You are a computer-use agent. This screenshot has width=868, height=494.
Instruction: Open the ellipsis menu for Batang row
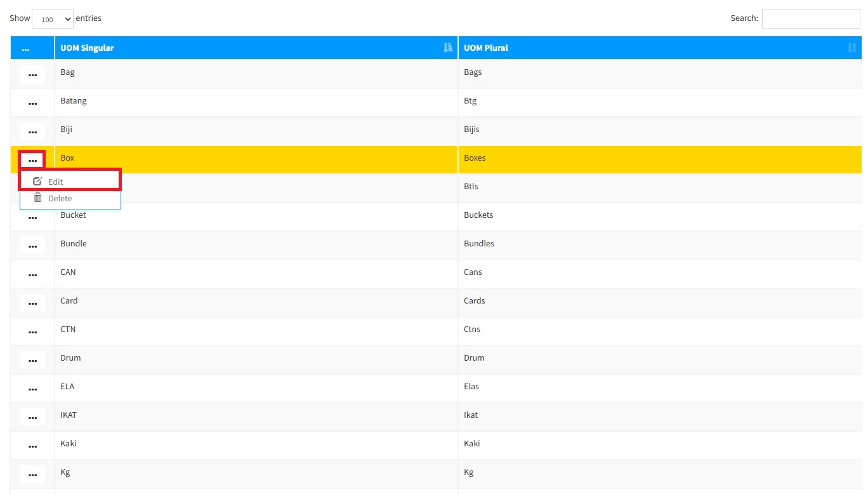point(32,103)
